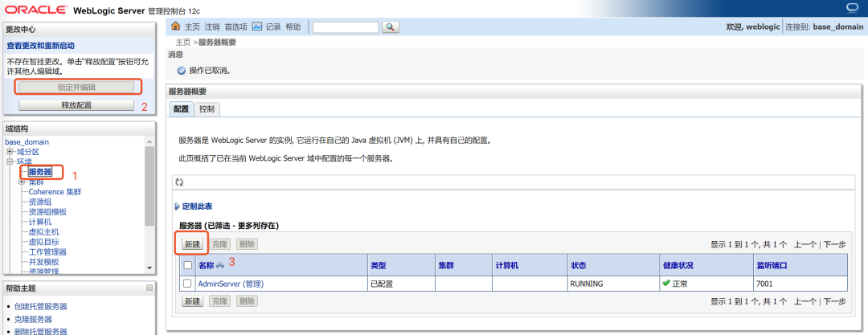
Task: Click the refresh icon above 定制此表
Action: point(178,182)
